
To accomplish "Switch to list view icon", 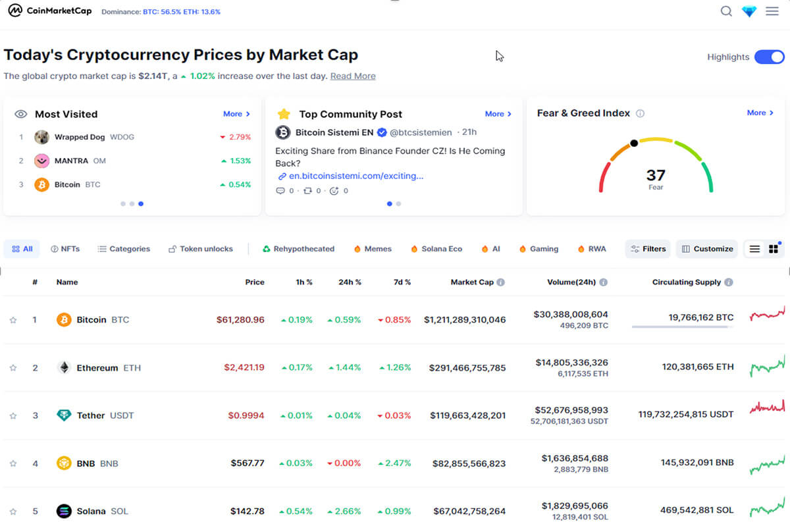I will pyautogui.click(x=754, y=249).
